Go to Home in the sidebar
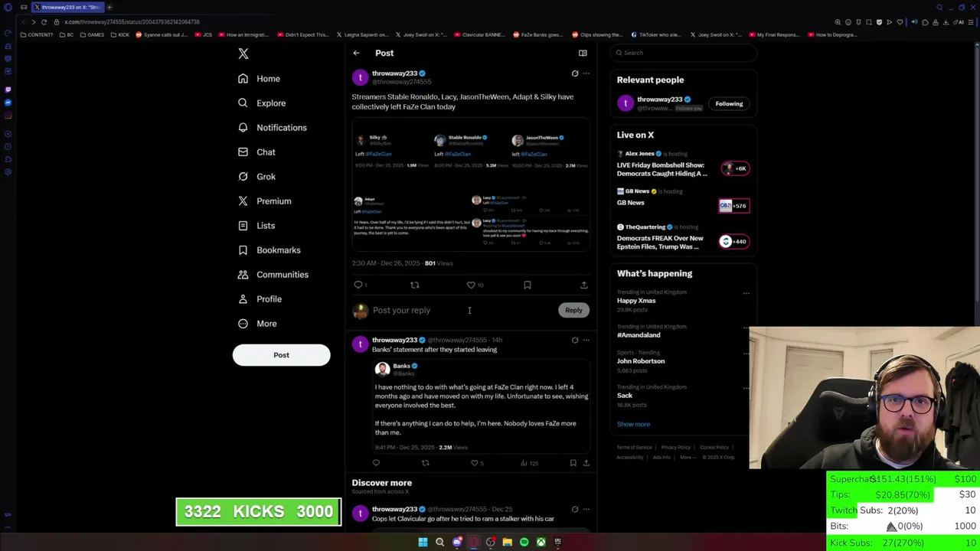The height and width of the screenshot is (551, 980). pyautogui.click(x=259, y=79)
